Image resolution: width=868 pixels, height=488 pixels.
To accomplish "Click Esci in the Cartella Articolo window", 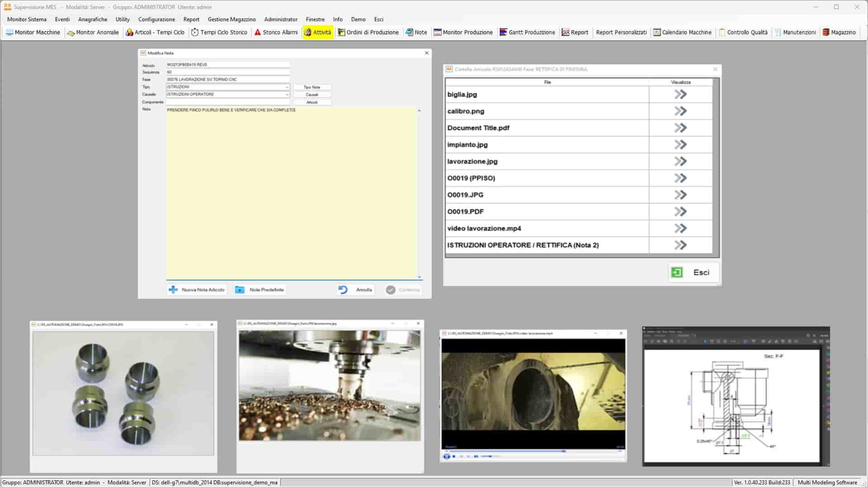I will [x=693, y=272].
